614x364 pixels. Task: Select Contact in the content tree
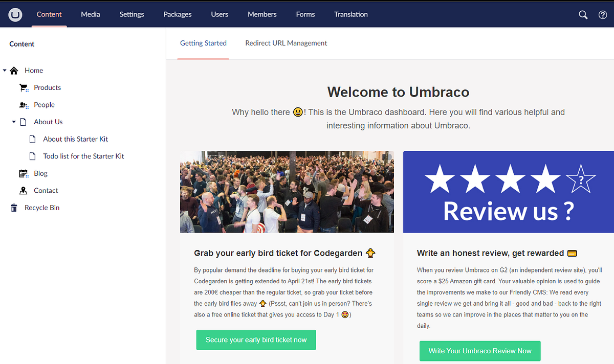click(x=46, y=191)
